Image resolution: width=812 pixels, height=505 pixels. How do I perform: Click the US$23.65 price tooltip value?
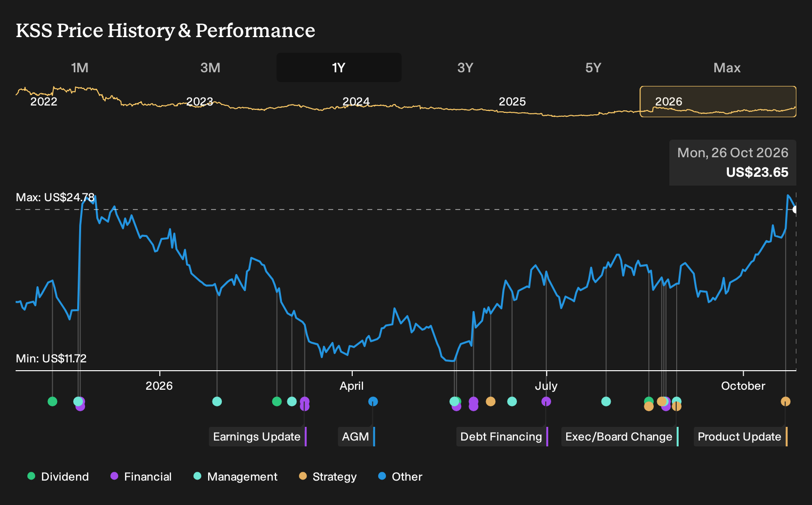[757, 172]
